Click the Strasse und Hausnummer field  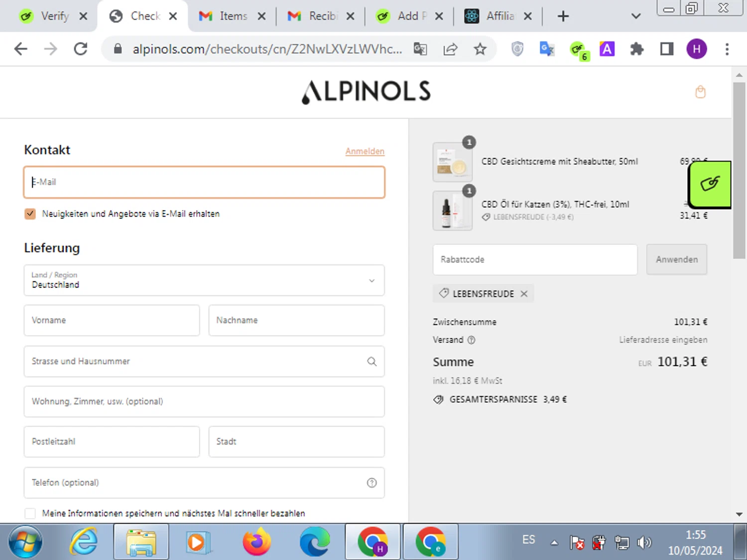click(204, 361)
